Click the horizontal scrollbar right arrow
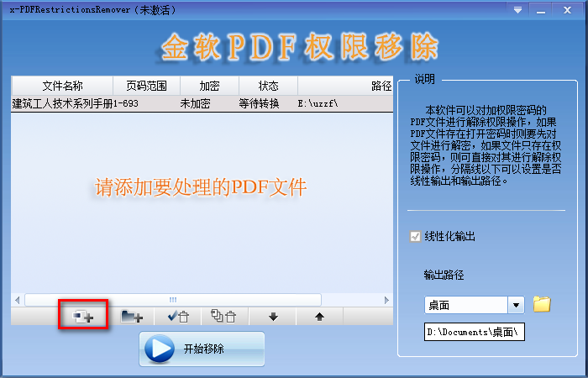 pos(386,299)
